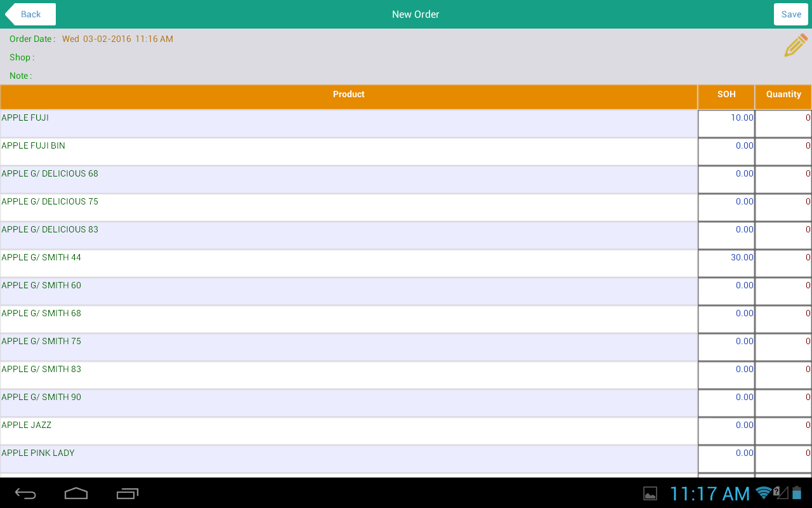The width and height of the screenshot is (812, 508).
Task: Tap the Product column header
Action: coord(349,97)
